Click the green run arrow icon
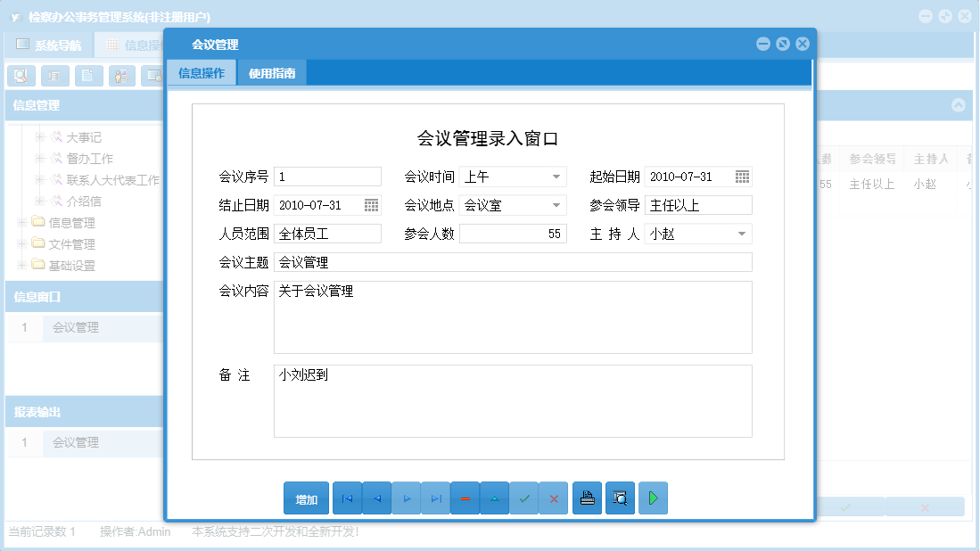The width and height of the screenshot is (980, 551). point(653,498)
